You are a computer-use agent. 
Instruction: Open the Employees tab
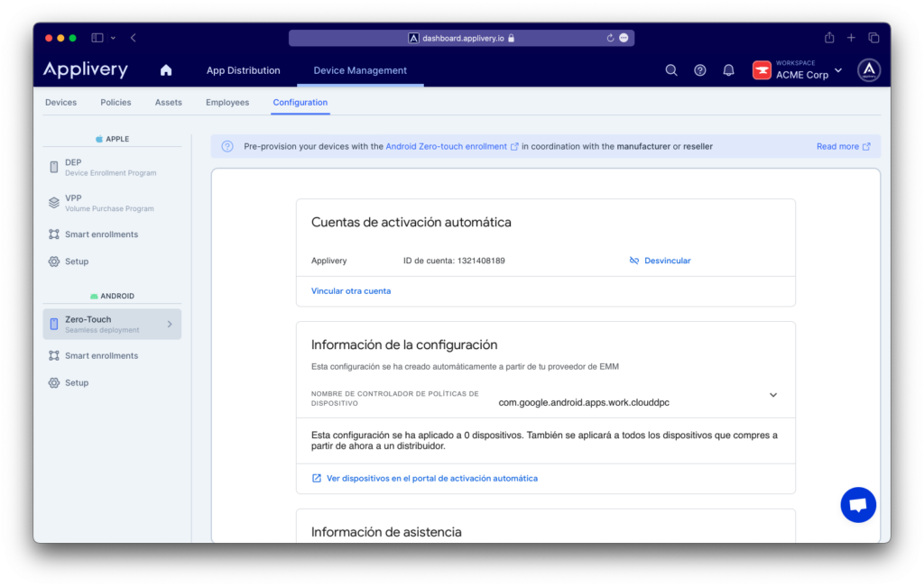[227, 102]
